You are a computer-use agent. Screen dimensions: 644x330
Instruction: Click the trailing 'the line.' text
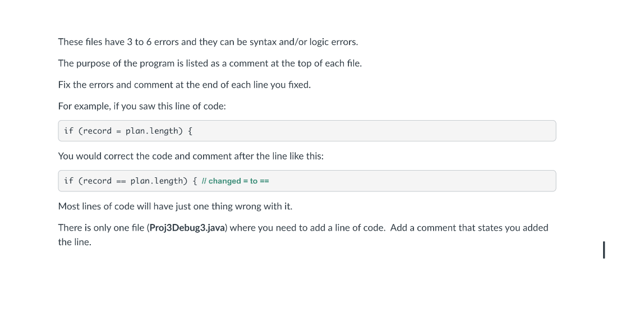(x=75, y=242)
